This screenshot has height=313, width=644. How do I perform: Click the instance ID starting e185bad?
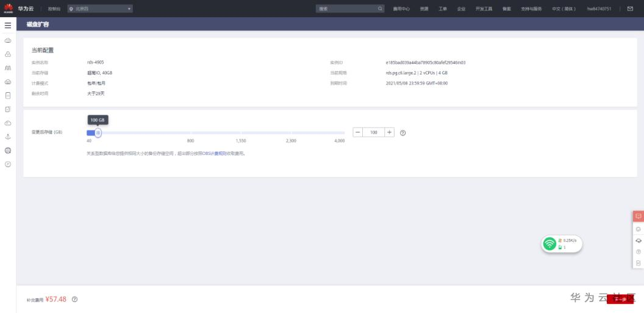click(x=426, y=63)
